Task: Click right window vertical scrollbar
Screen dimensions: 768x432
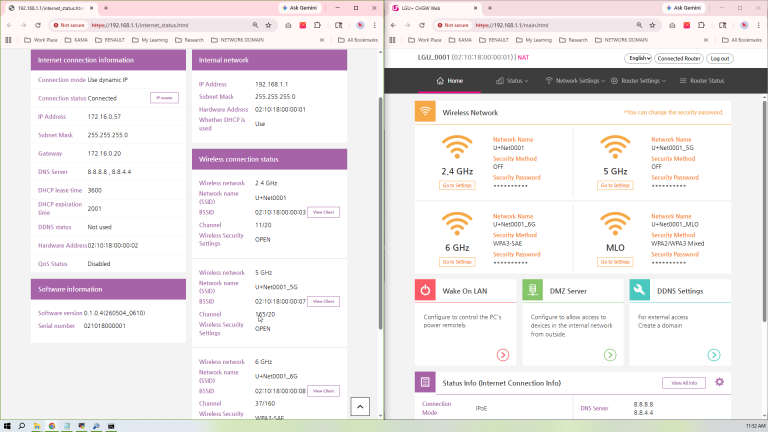Action: point(765,212)
